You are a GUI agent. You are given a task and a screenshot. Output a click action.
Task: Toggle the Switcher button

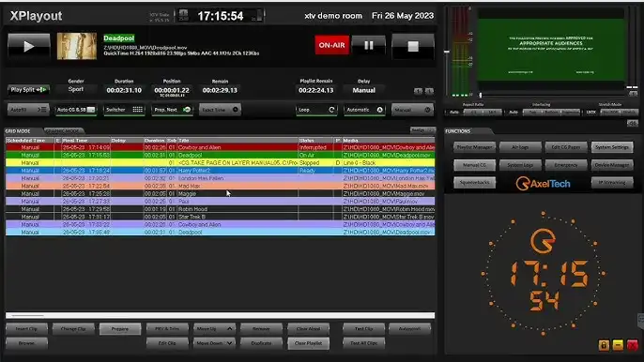tap(124, 110)
